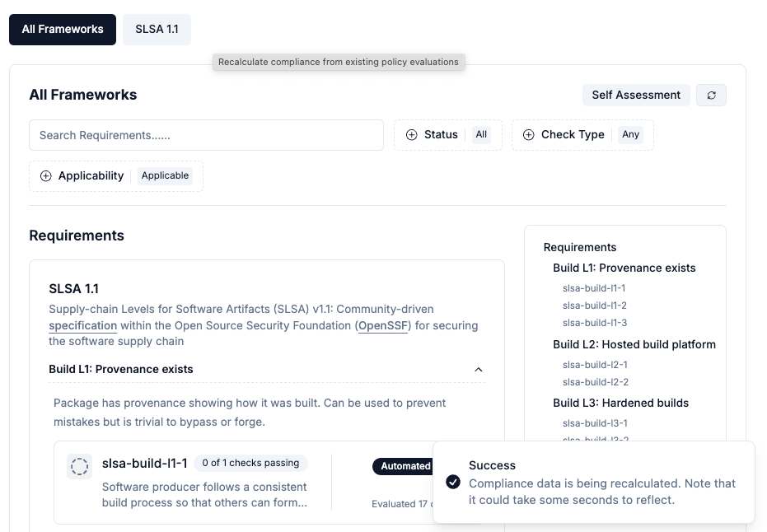Viewport: 767px width, 532px height.
Task: Click the SLSA 1.1 framework heading
Action: [x=73, y=289]
